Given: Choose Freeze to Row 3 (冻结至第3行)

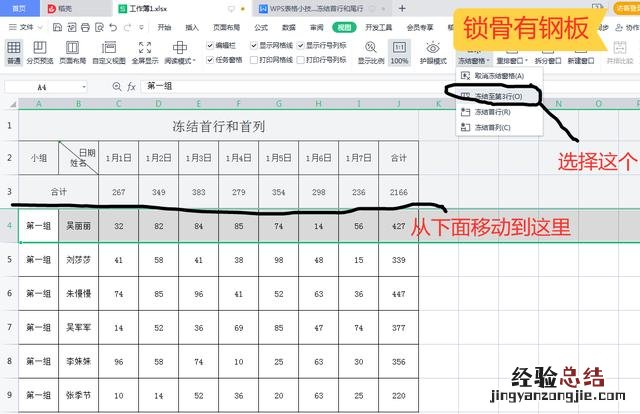Looking at the screenshot, I should (499, 96).
